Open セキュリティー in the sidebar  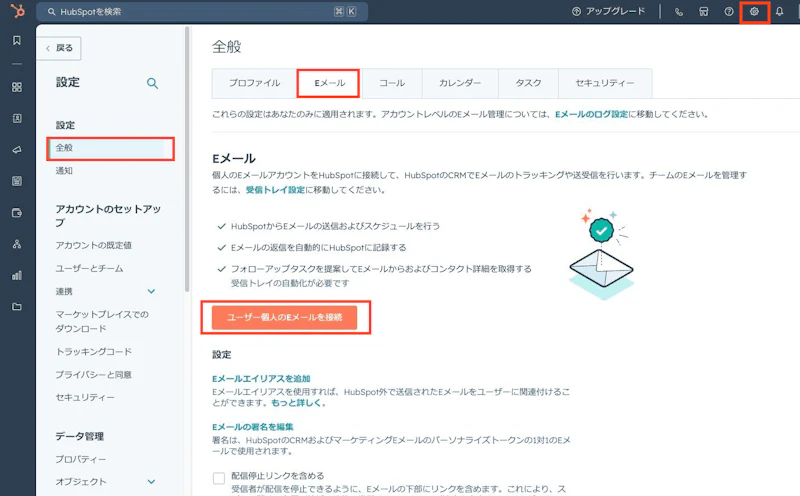point(85,397)
